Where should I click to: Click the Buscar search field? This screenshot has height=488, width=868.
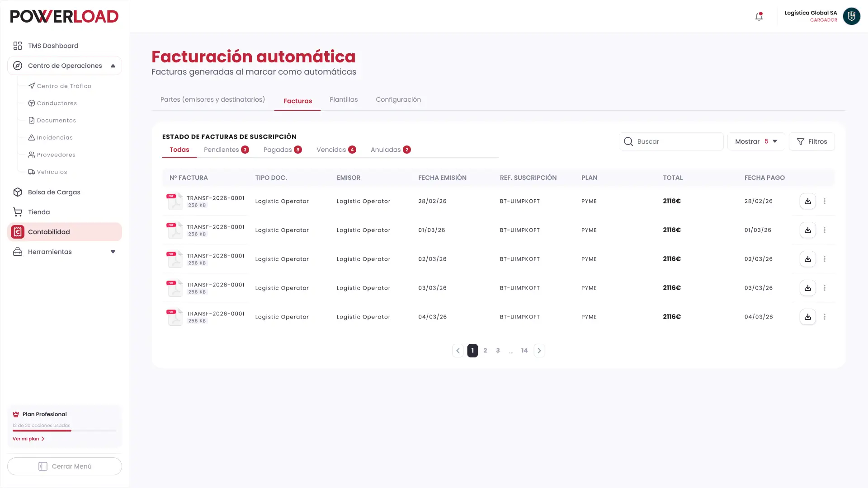coord(671,141)
